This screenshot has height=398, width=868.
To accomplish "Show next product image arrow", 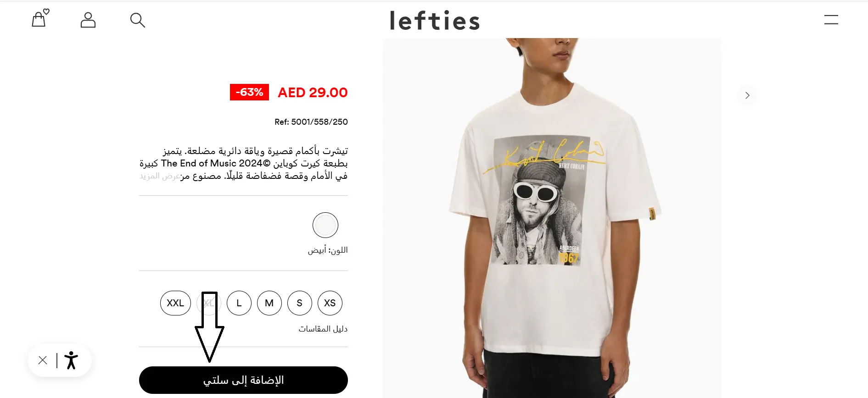I will coord(747,95).
